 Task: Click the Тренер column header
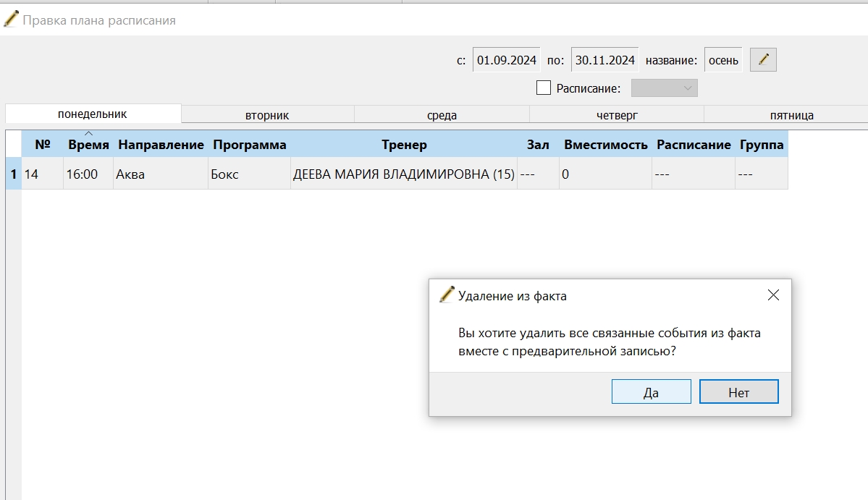pyautogui.click(x=404, y=145)
